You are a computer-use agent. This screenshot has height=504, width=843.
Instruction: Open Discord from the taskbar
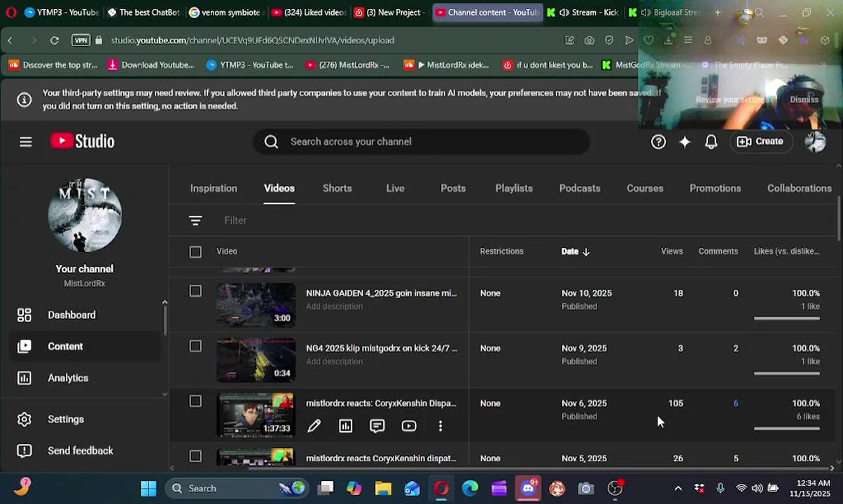[529, 488]
